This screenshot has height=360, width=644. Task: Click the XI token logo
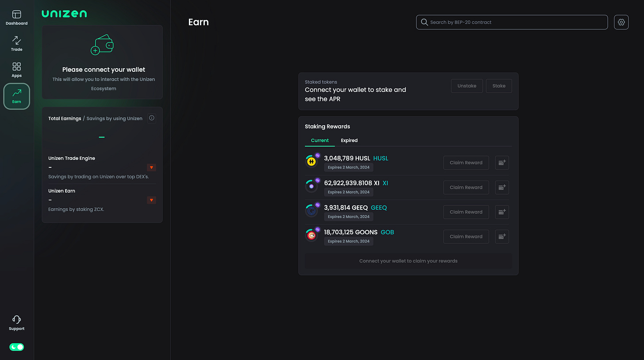(x=312, y=186)
